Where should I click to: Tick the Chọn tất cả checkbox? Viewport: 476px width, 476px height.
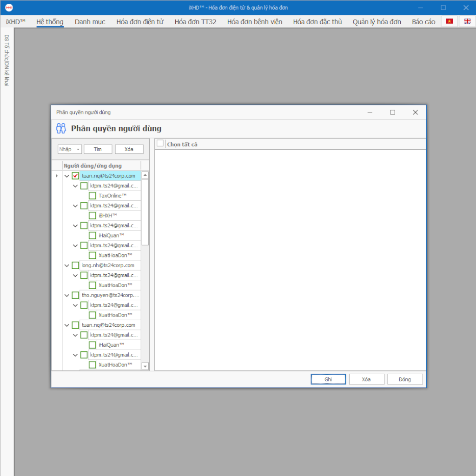click(160, 144)
